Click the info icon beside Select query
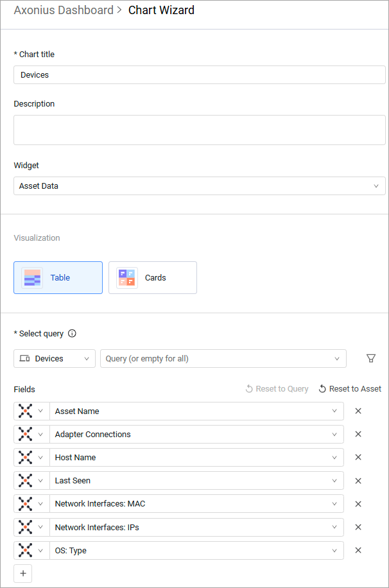The width and height of the screenshot is (389, 588). click(x=72, y=333)
